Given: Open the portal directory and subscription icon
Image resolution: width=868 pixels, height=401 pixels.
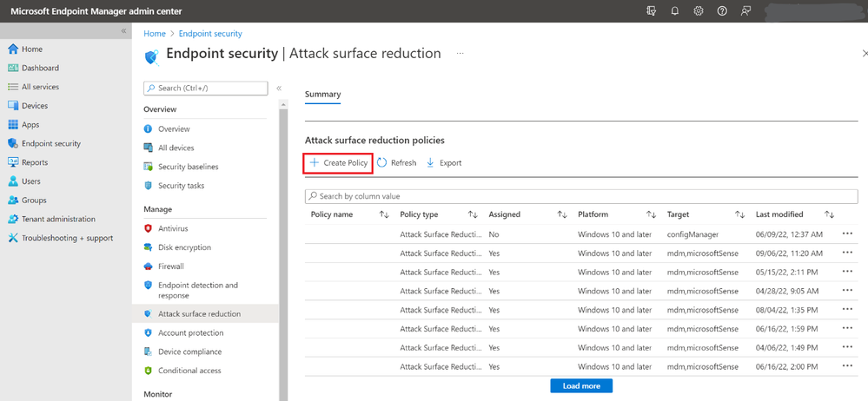Looking at the screenshot, I should pos(652,11).
